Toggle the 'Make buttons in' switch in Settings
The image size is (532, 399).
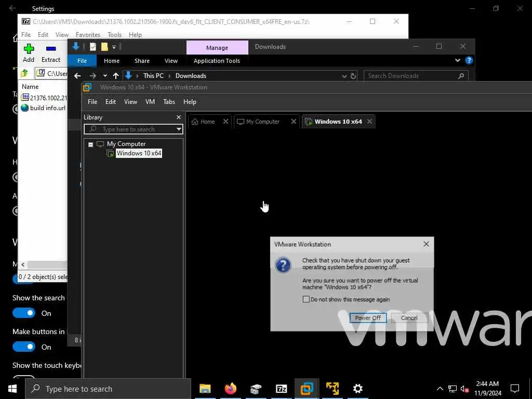coord(24,347)
